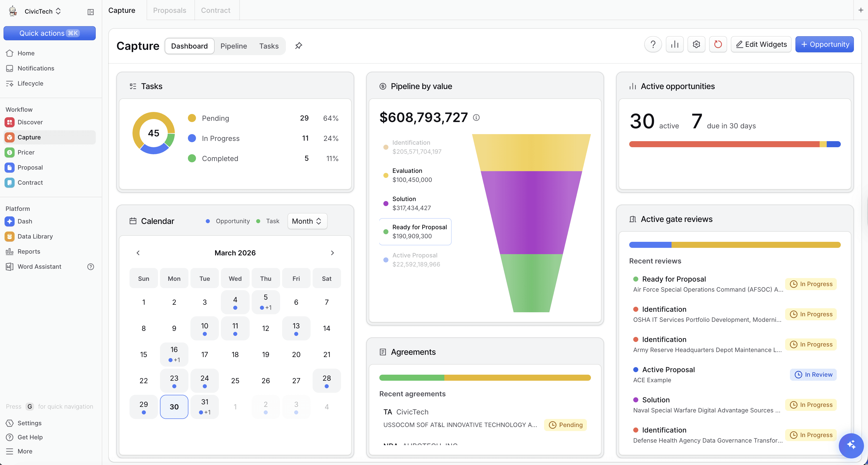
Task: Collapse the sidebar panel icon
Action: 91,12
